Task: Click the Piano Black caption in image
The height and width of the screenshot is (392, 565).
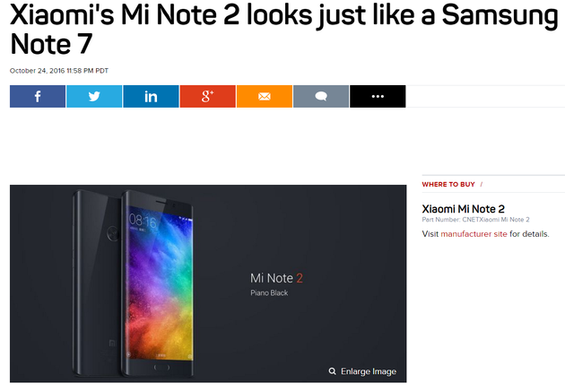Action: pos(269,293)
